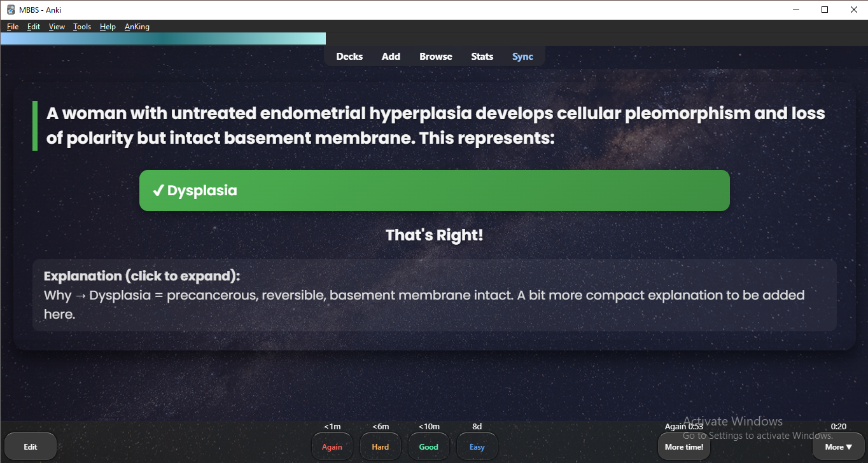
Task: Open the Tools menu
Action: coord(82,27)
